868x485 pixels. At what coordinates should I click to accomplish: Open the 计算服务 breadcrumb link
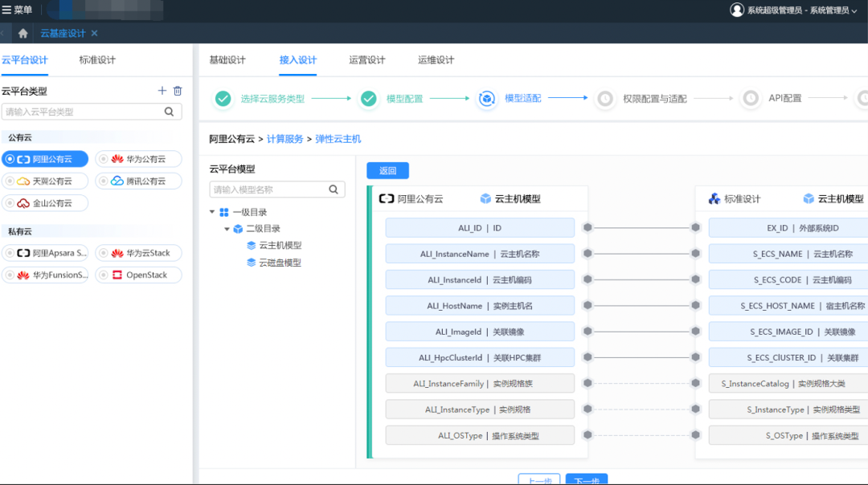coord(285,139)
